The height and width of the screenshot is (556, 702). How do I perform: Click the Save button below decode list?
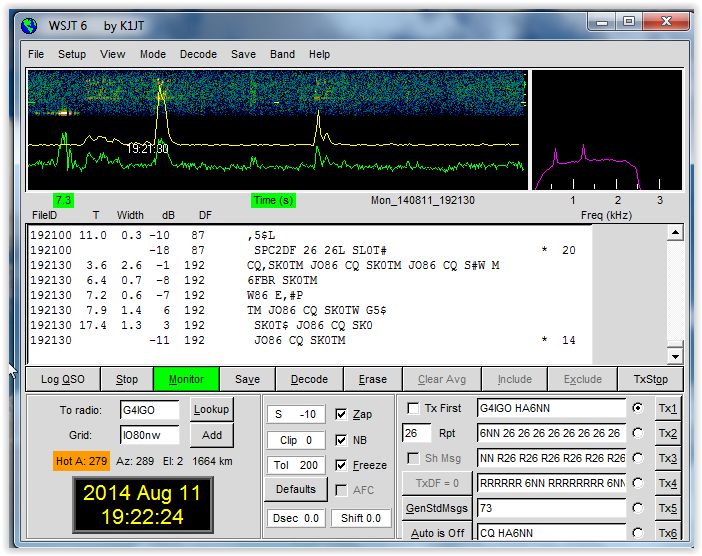coord(247,379)
